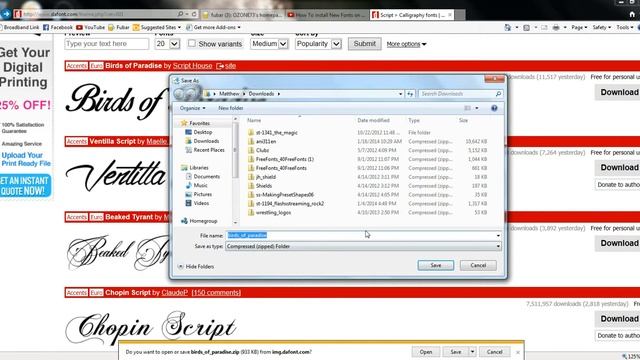The image size is (640, 360).
Task: Click Open in the download notification bar
Action: [x=426, y=352]
